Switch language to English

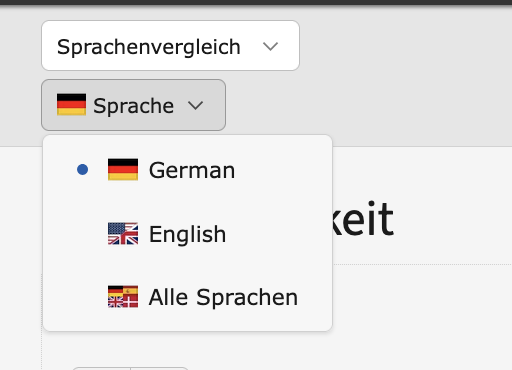(188, 234)
